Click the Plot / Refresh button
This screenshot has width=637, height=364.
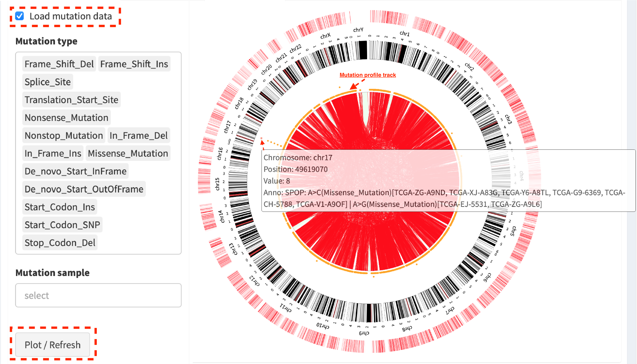click(x=53, y=344)
